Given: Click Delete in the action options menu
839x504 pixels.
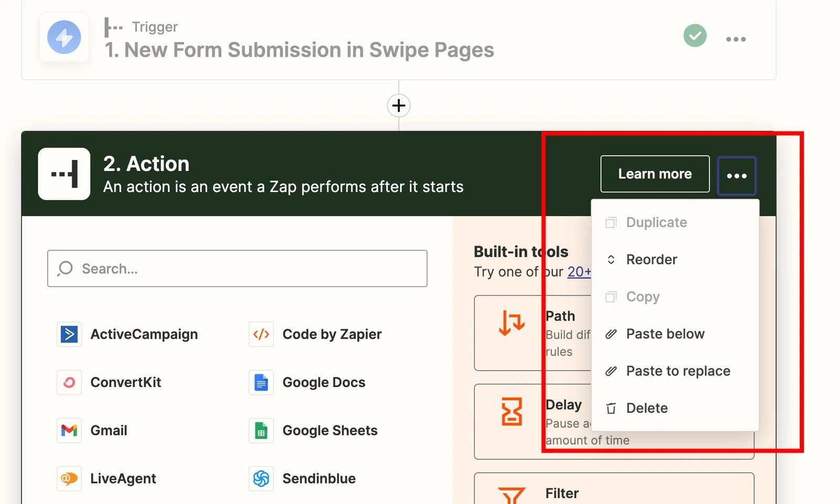Looking at the screenshot, I should pyautogui.click(x=647, y=408).
